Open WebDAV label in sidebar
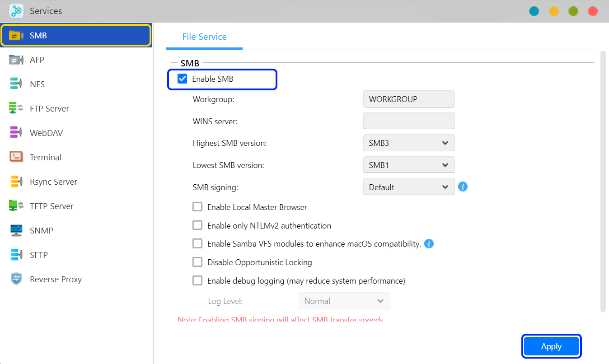The image size is (609, 364). tap(47, 133)
